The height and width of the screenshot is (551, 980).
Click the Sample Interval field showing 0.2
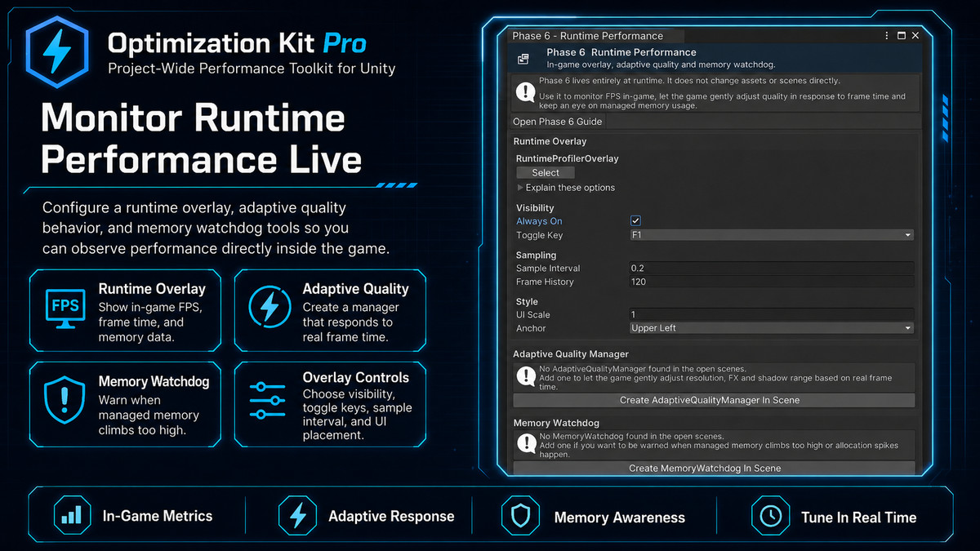771,268
